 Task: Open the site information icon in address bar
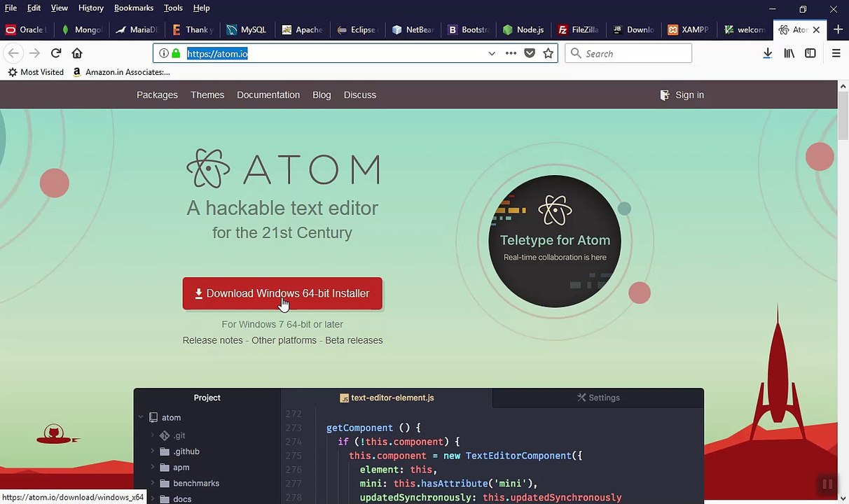pos(163,53)
